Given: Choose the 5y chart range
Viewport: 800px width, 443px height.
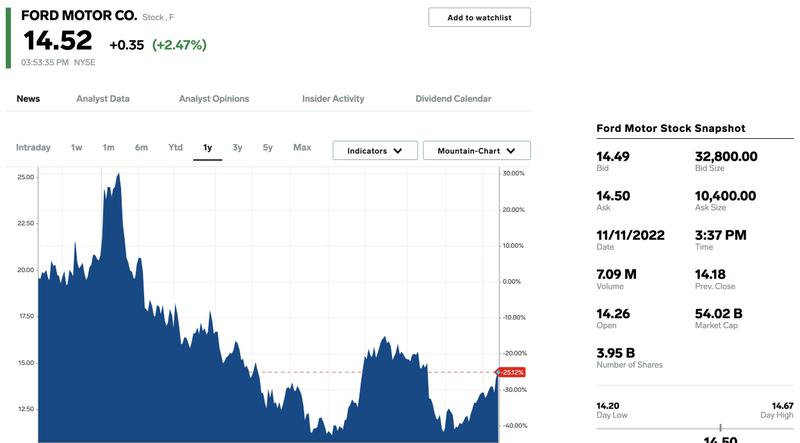Looking at the screenshot, I should (x=267, y=147).
